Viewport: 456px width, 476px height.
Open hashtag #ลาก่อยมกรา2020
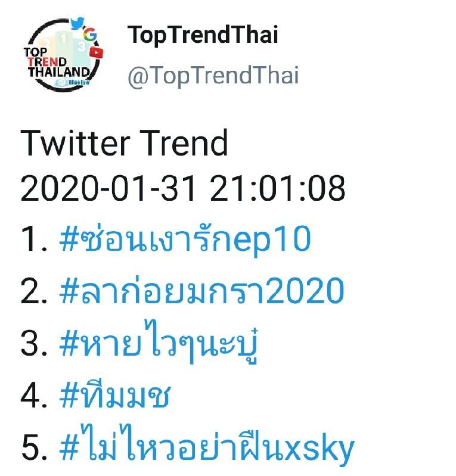[x=201, y=292]
